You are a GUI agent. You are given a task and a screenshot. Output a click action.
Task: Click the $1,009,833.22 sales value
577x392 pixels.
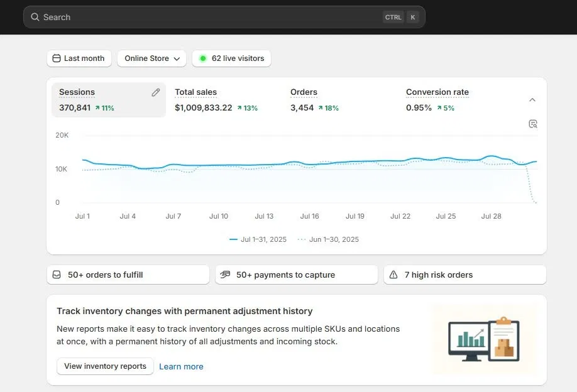204,108
